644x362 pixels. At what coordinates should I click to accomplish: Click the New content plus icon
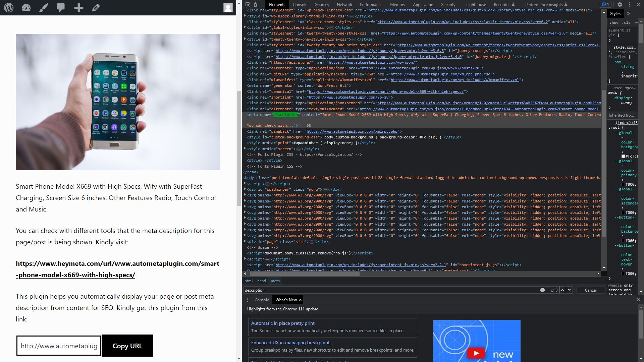point(78,8)
